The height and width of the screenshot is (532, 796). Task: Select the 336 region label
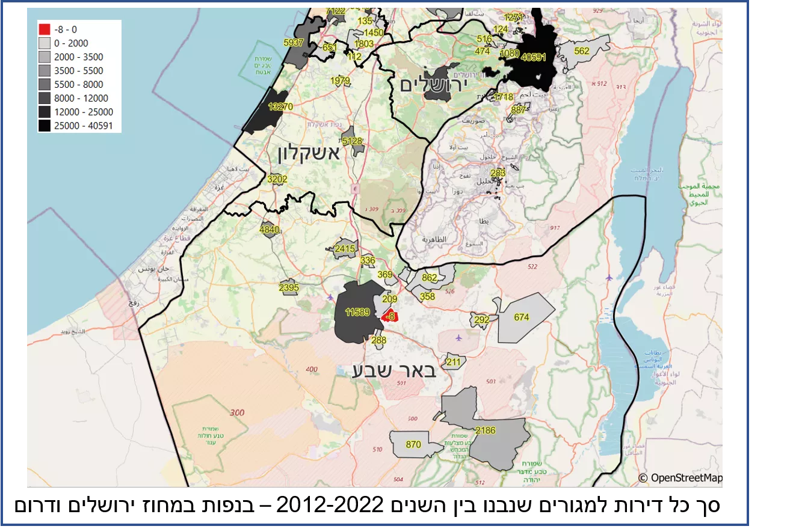368,260
